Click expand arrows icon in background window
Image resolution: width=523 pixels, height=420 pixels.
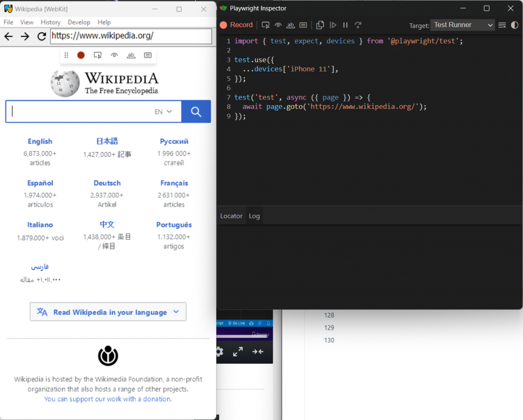point(238,351)
